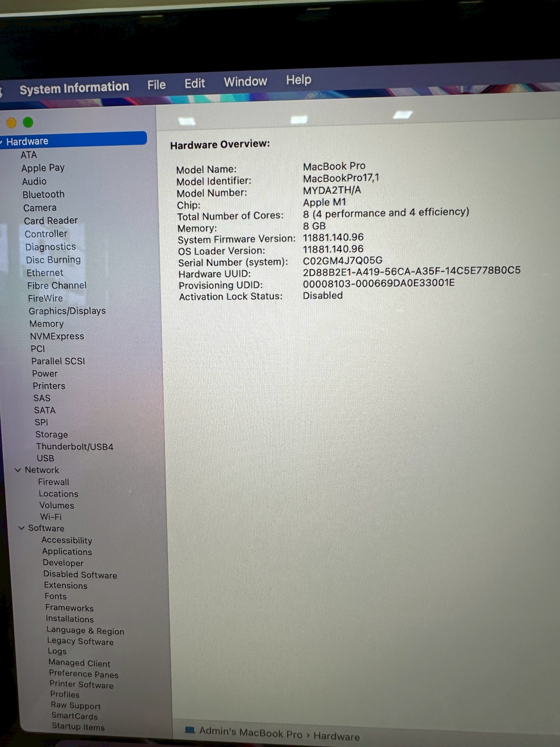Viewport: 560px width, 747px height.
Task: Select the Software category label
Action: click(x=46, y=528)
